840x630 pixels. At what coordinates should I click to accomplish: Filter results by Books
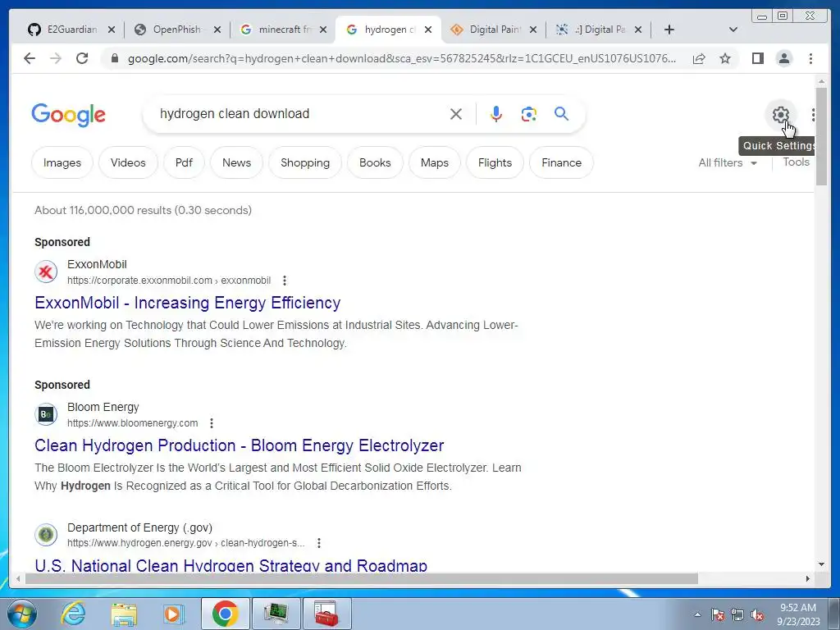[375, 163]
